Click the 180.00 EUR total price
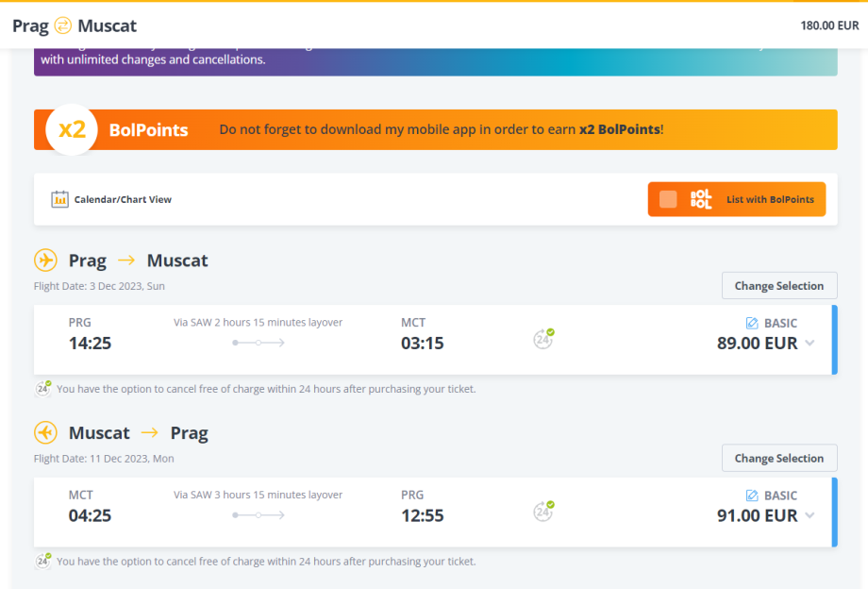The height and width of the screenshot is (589, 868). (x=829, y=25)
